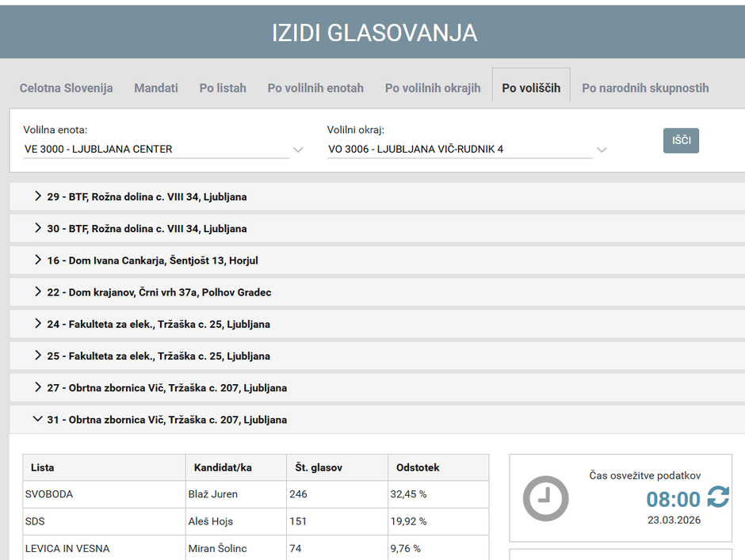The image size is (745, 560).
Task: Open the Po volilnih okrajih tab
Action: [433, 88]
